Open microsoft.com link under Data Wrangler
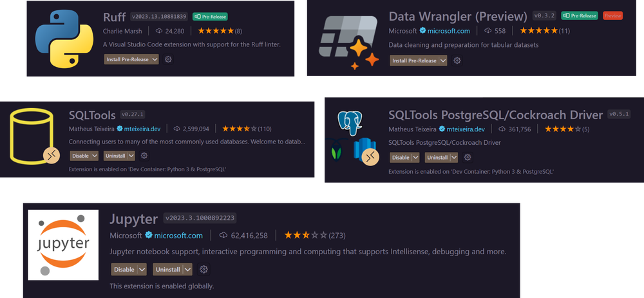This screenshot has width=644, height=298. [x=448, y=31]
